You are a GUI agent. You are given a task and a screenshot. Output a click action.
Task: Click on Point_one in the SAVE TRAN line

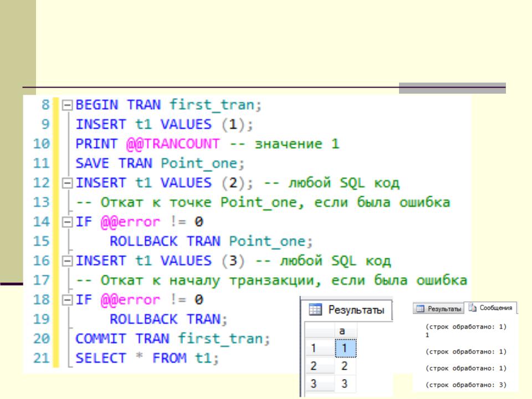click(x=190, y=163)
